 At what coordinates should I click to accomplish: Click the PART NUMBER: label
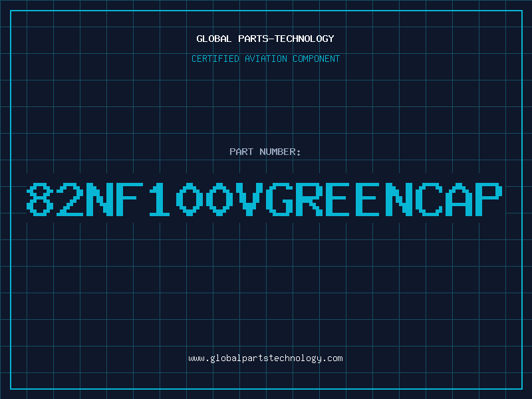pyautogui.click(x=265, y=152)
